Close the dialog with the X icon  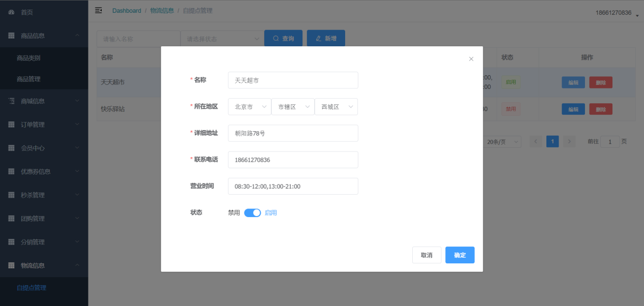click(x=471, y=59)
